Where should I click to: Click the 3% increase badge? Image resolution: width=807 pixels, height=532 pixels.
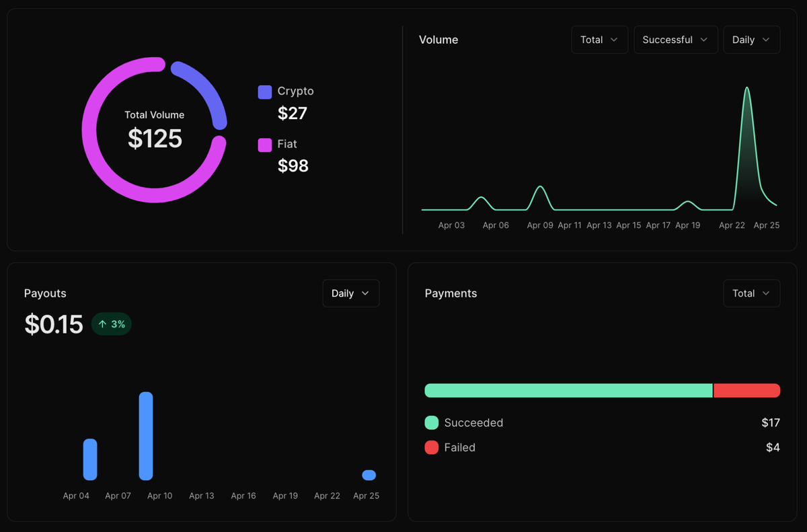coord(111,324)
